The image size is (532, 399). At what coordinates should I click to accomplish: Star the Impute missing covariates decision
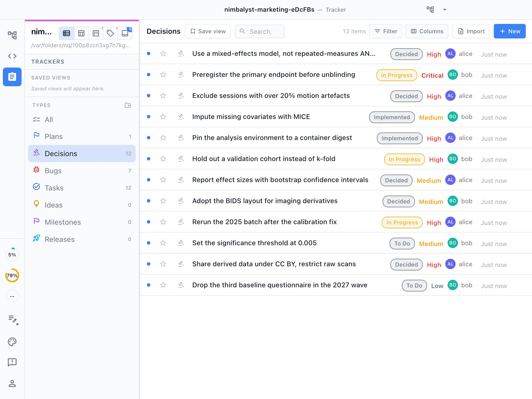point(163,117)
